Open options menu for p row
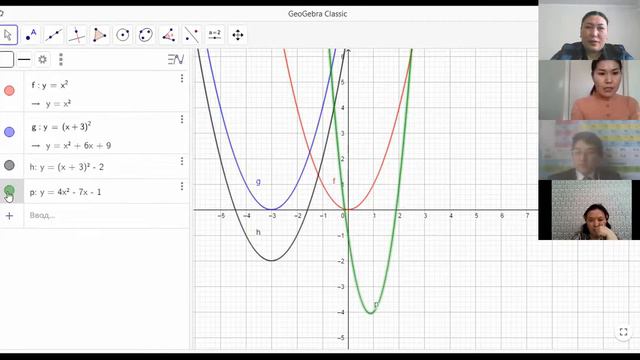This screenshot has width=640, height=360. point(182,186)
